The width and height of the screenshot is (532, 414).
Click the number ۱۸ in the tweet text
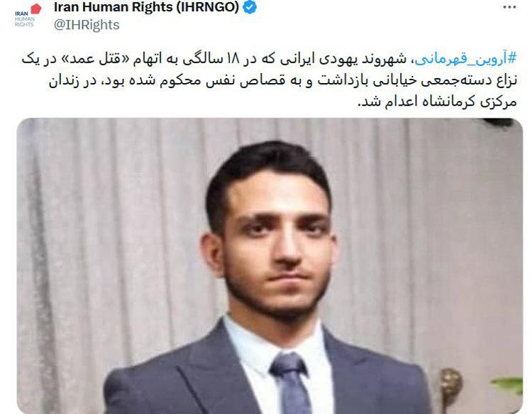pos(233,59)
